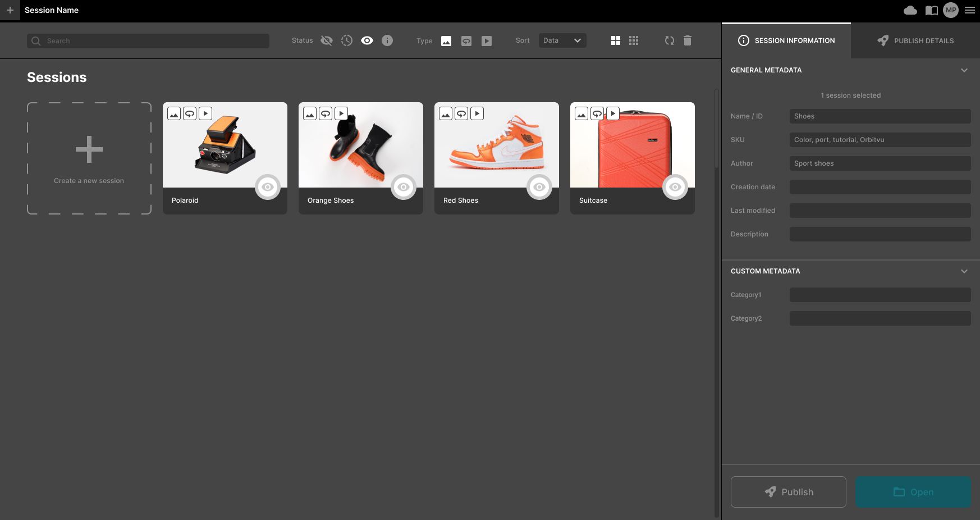Click the cloud icon in top bar

[x=910, y=10]
